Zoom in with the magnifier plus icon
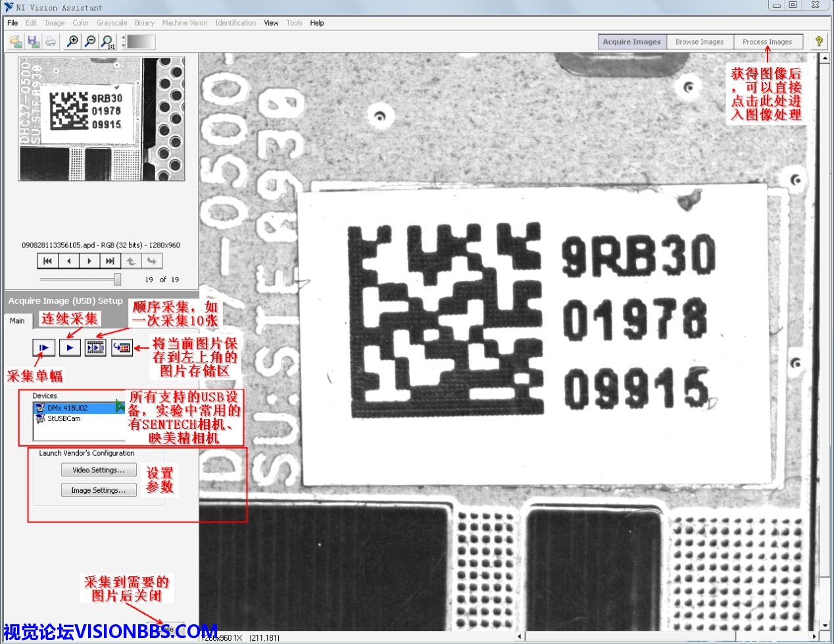 (72, 41)
